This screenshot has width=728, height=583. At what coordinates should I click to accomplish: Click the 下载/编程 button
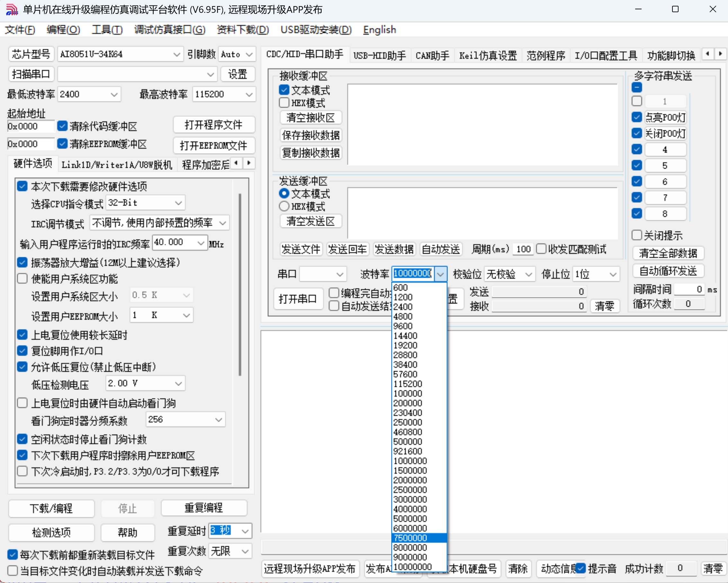click(51, 508)
